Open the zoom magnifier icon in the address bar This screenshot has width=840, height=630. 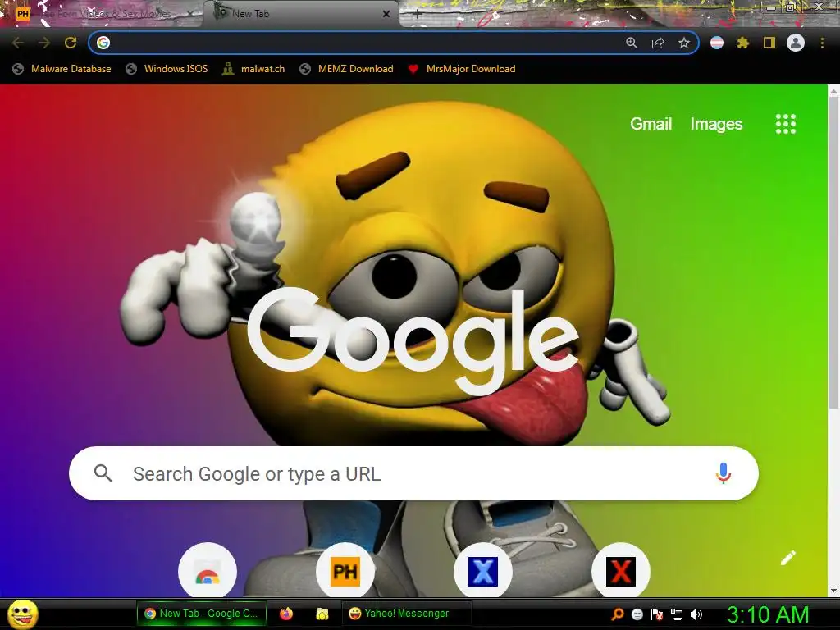click(x=632, y=43)
